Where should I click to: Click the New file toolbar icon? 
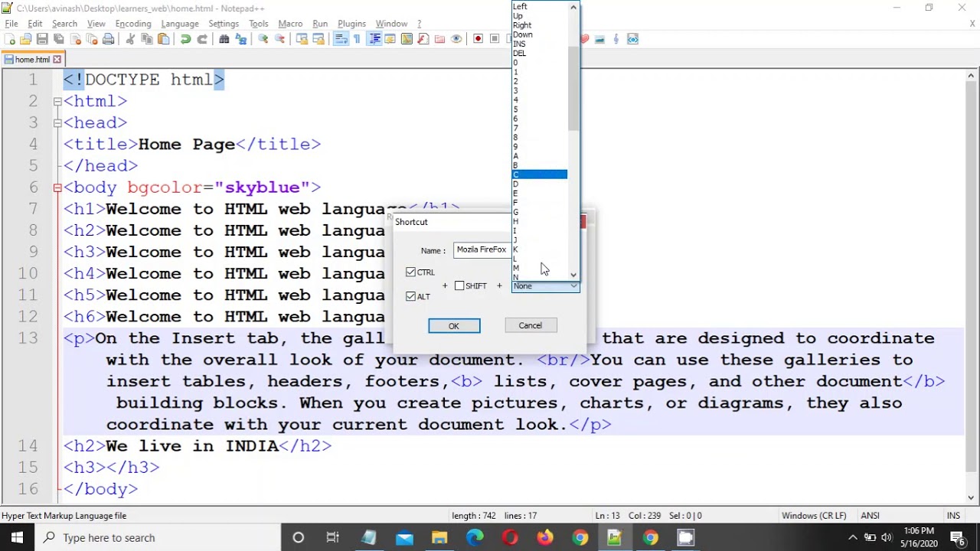click(10, 39)
